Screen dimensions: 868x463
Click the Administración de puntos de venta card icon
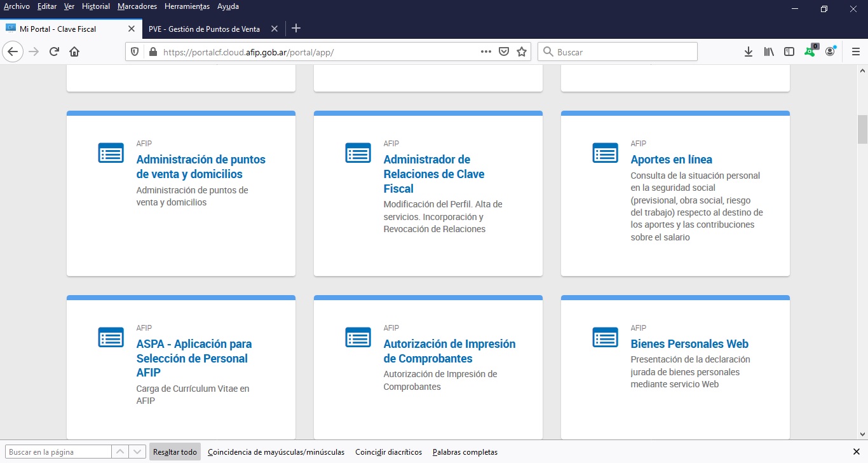tap(111, 153)
